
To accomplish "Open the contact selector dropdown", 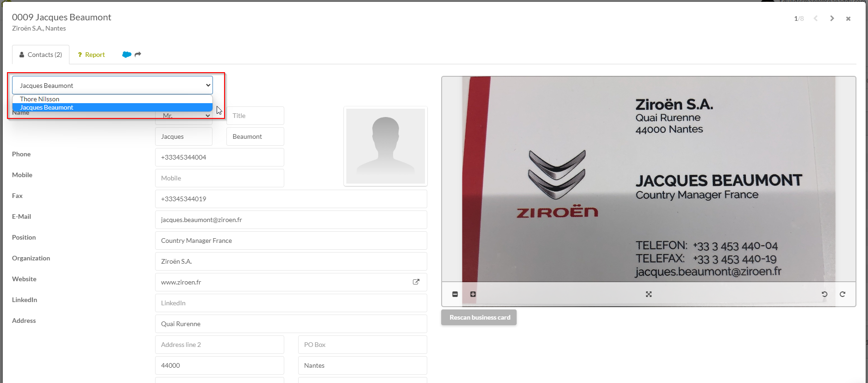I will click(112, 85).
